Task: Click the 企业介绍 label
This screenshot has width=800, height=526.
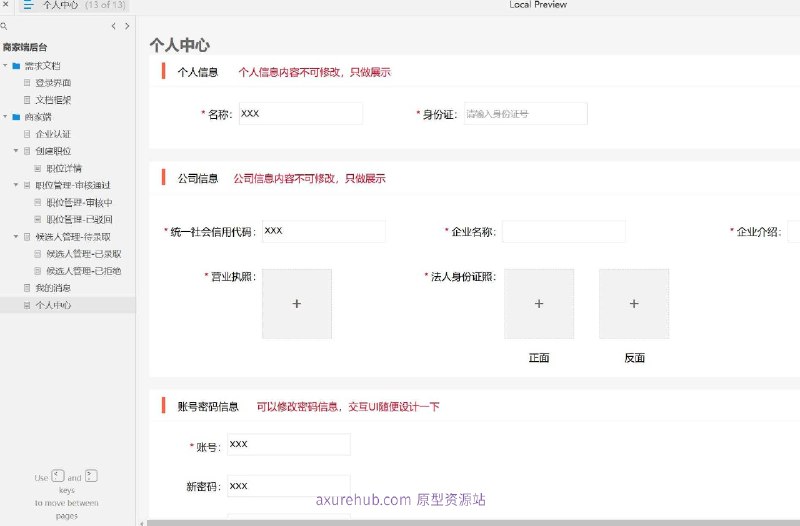Action: tap(759, 232)
